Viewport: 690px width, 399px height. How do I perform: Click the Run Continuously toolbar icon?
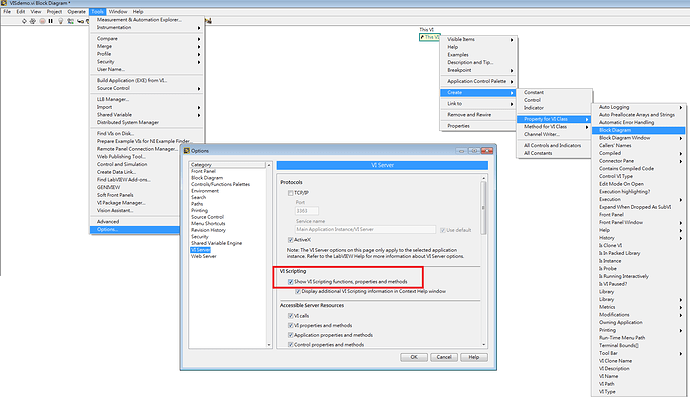(33, 21)
